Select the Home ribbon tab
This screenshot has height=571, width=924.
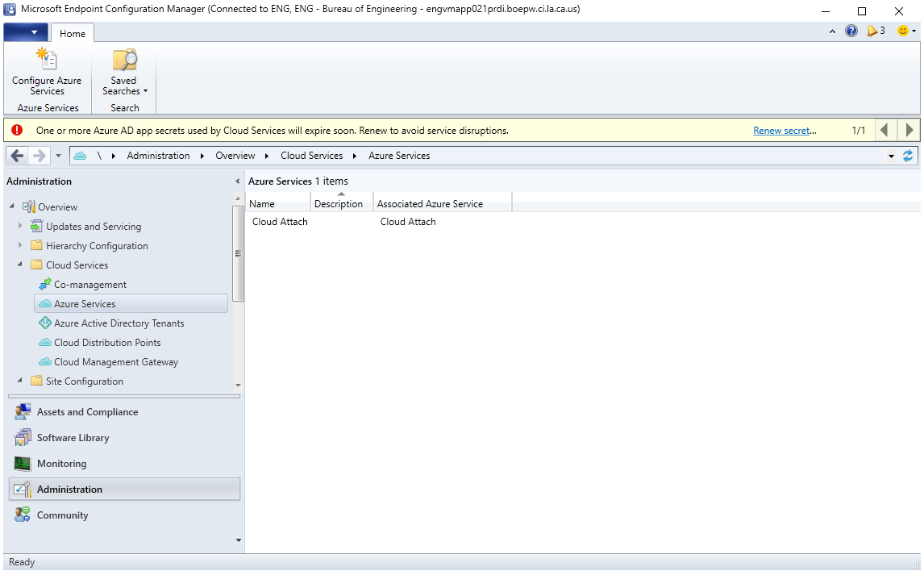pyautogui.click(x=72, y=34)
